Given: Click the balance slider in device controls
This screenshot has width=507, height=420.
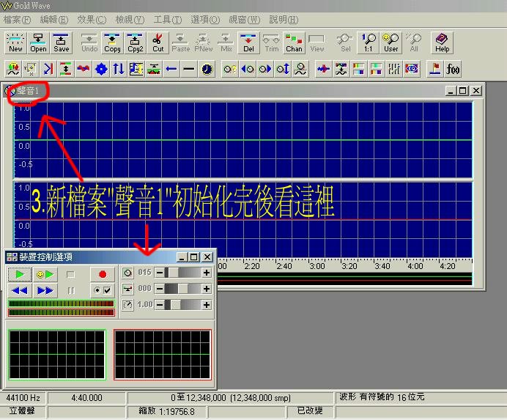Looking at the screenshot, I should [x=182, y=289].
